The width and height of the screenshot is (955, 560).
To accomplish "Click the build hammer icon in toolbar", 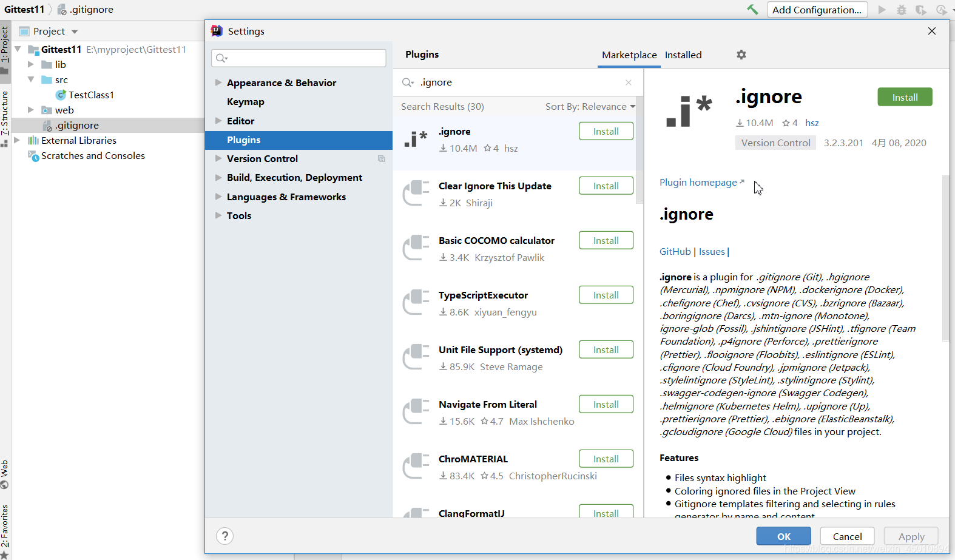I will (752, 9).
